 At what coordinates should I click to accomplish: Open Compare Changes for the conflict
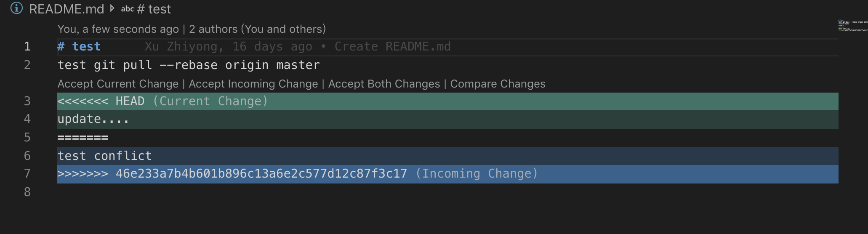click(498, 84)
